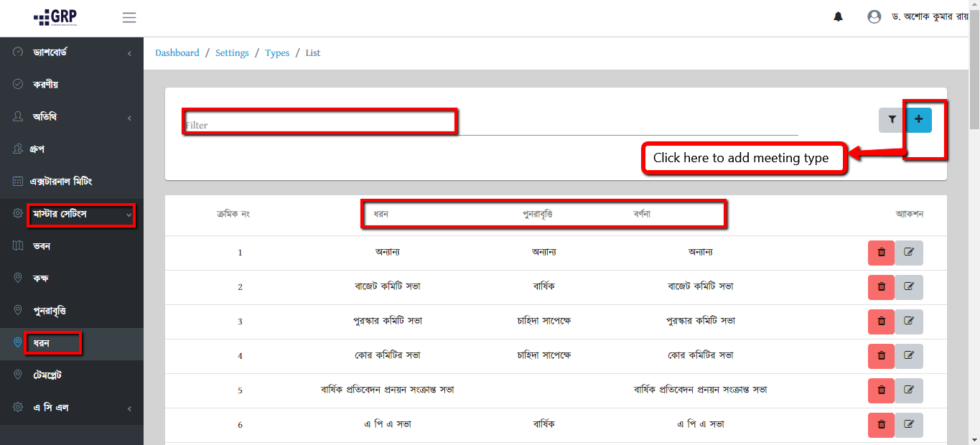Edit the বার্ষিক প্রতিবেদন প্রনয়ন row
The width and height of the screenshot is (980, 445).
coord(909,390)
